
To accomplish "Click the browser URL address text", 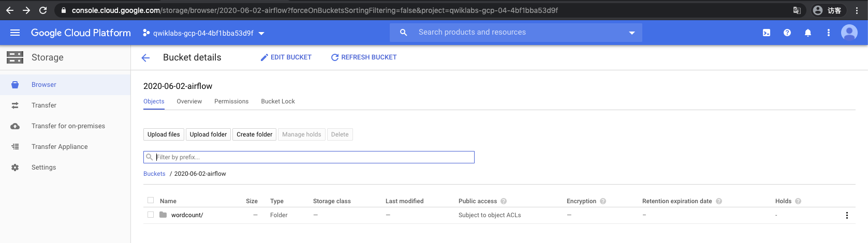I will pos(315,10).
